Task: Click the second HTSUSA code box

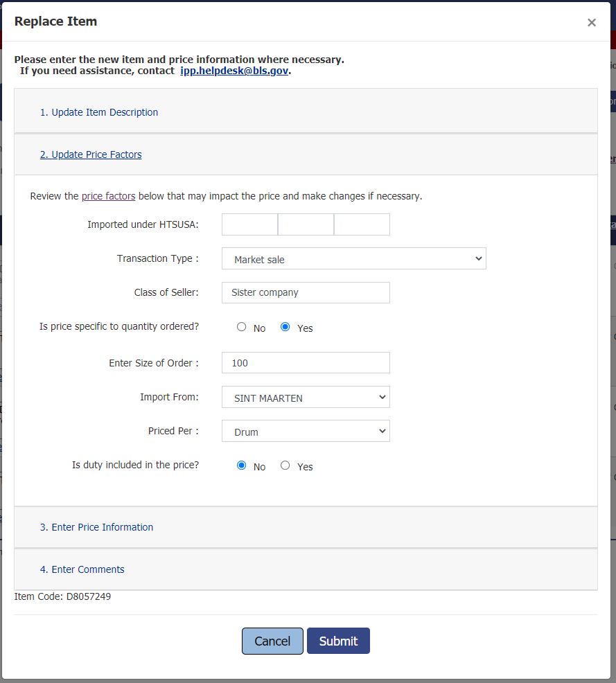Action: [306, 224]
